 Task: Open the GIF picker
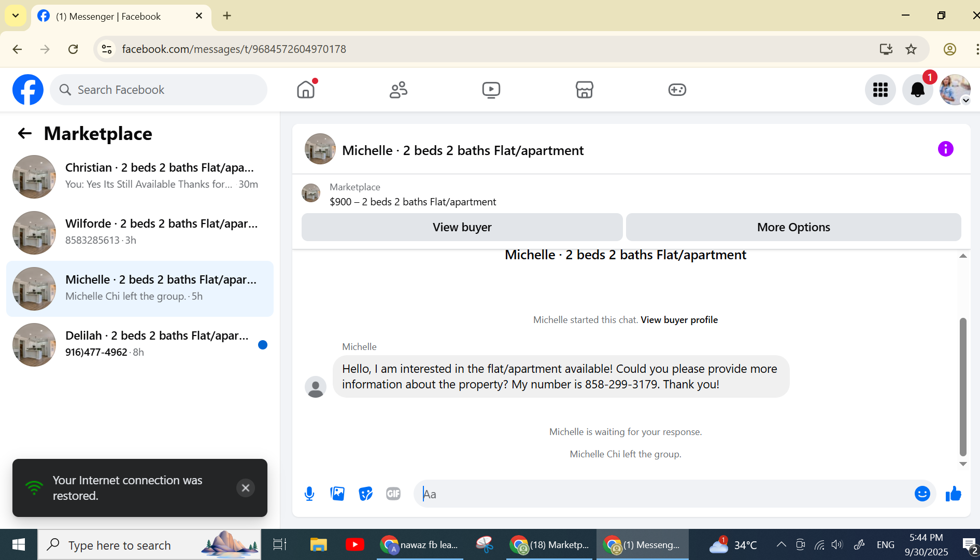[x=393, y=494]
